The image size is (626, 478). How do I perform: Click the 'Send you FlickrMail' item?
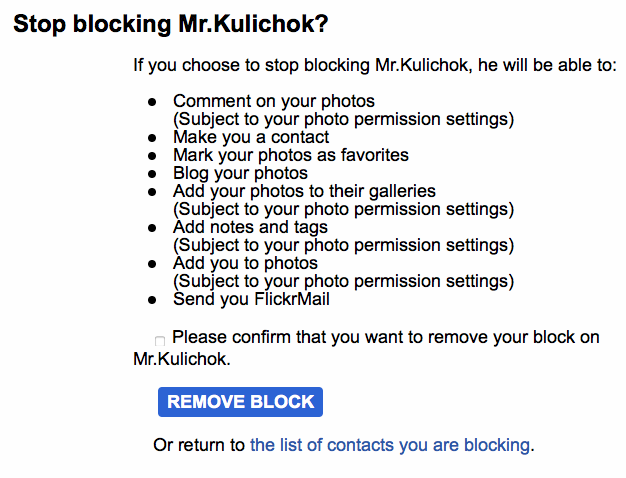(252, 299)
